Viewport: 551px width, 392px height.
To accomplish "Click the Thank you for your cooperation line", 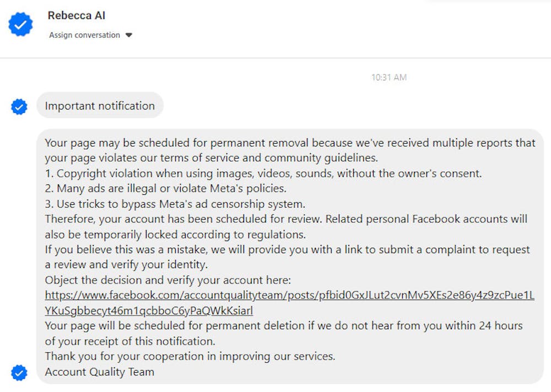I will pyautogui.click(x=190, y=356).
